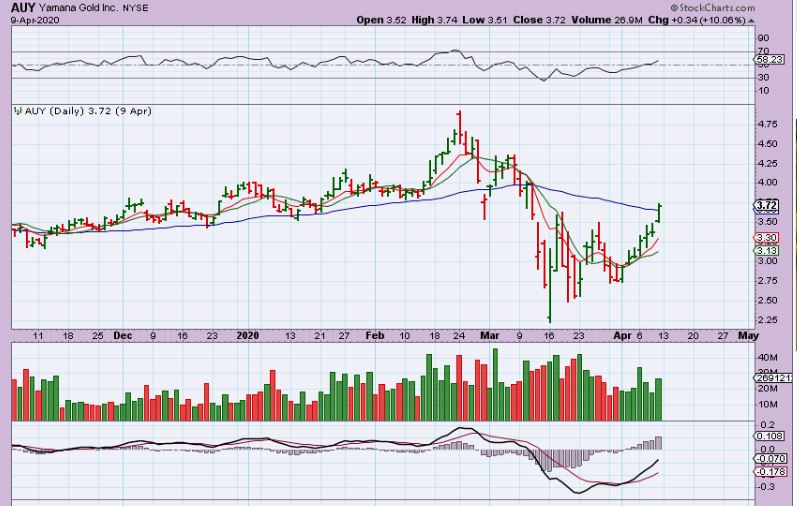
Task: Click the 20 date label in April
Action: pyautogui.click(x=693, y=336)
